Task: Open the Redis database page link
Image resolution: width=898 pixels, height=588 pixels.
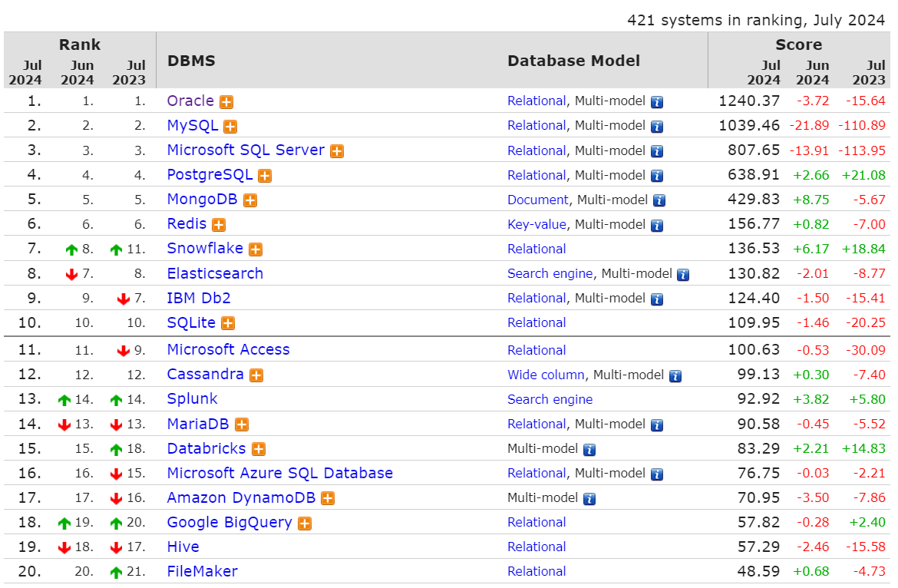Action: 187,224
